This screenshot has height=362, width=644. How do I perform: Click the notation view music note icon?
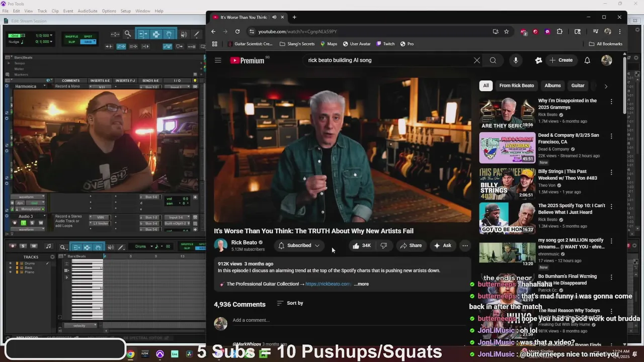click(48, 246)
